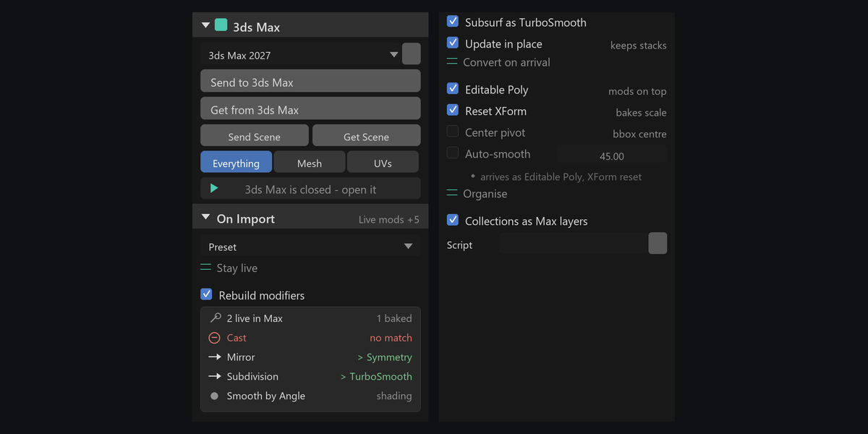Click the Mirror arrow icon
This screenshot has height=434, width=868.
pos(215,357)
